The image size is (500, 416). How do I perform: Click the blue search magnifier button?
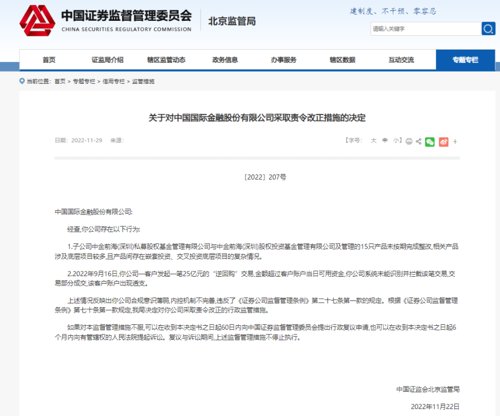point(488,29)
